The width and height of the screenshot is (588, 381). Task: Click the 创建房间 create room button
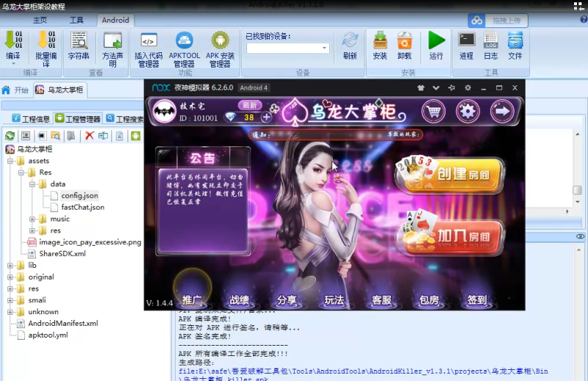450,175
